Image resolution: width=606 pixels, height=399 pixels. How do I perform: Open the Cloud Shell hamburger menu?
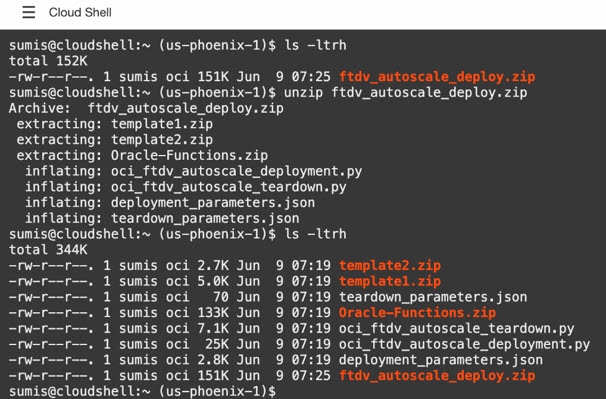[29, 12]
